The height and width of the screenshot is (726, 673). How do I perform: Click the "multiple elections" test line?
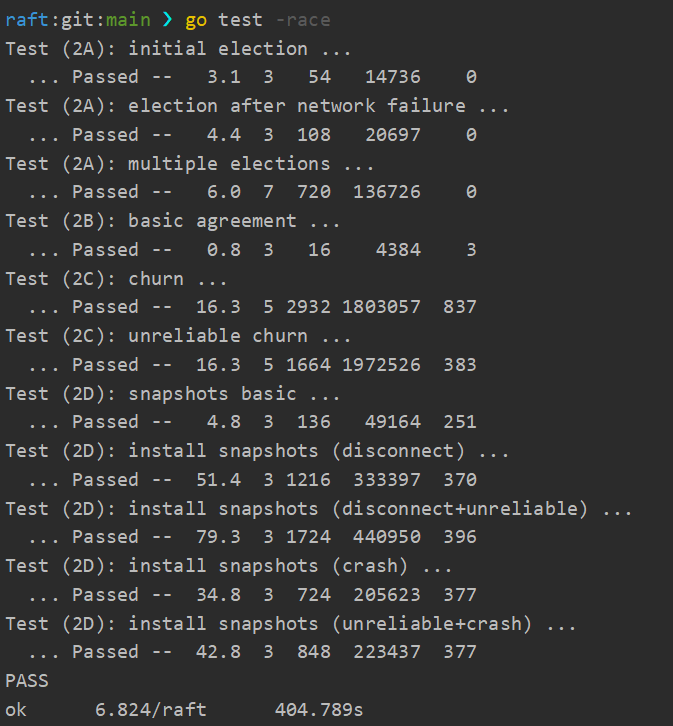[x=190, y=163]
